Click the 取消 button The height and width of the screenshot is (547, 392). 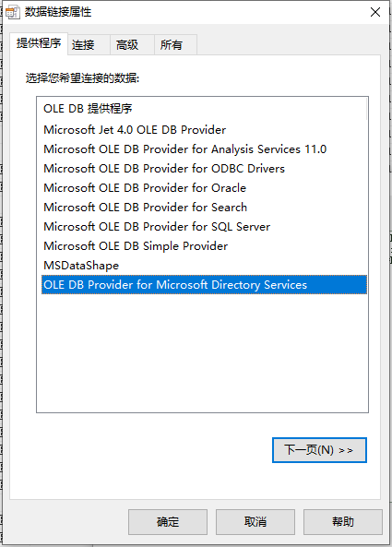tap(255, 522)
